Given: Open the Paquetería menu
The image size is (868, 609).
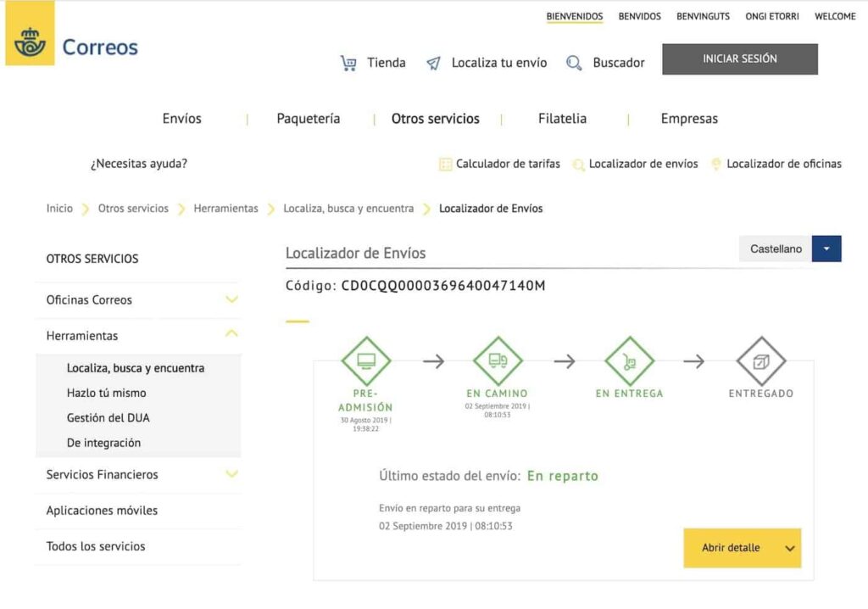Looking at the screenshot, I should pyautogui.click(x=309, y=119).
